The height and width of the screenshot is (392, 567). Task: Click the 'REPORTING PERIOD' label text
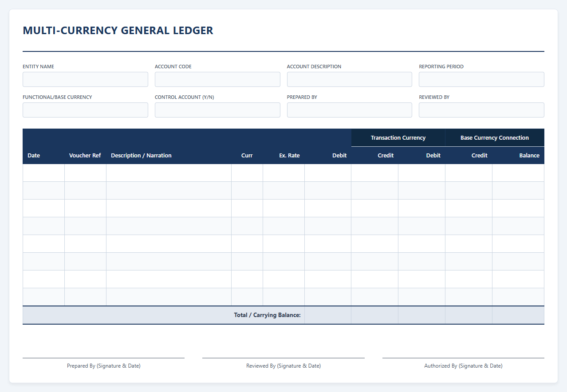coord(441,67)
